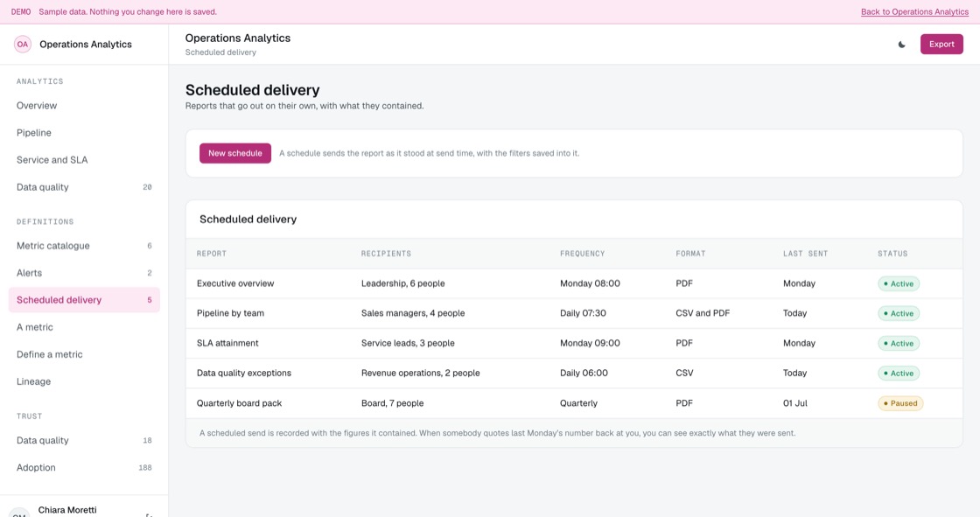Click the Report column header

coord(211,254)
